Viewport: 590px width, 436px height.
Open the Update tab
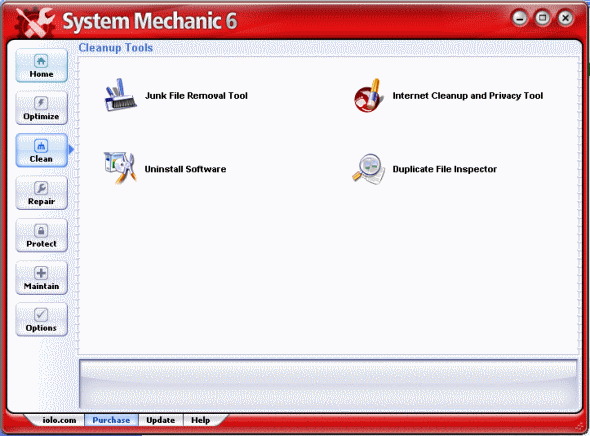click(x=161, y=420)
